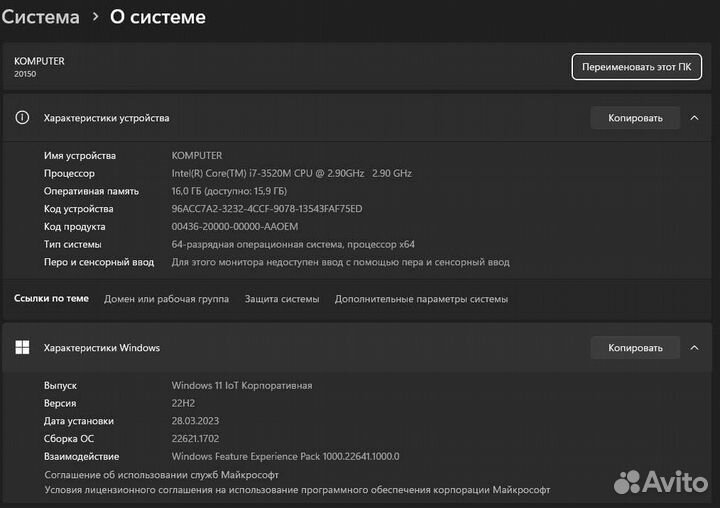720x508 pixels.
Task: Open Дополнительные параметры системы link
Action: [x=421, y=299]
